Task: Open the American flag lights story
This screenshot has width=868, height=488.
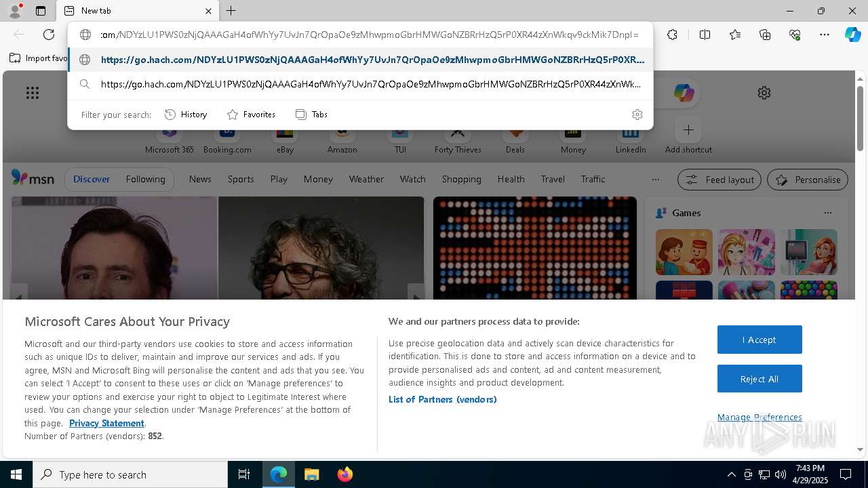Action: point(535,248)
